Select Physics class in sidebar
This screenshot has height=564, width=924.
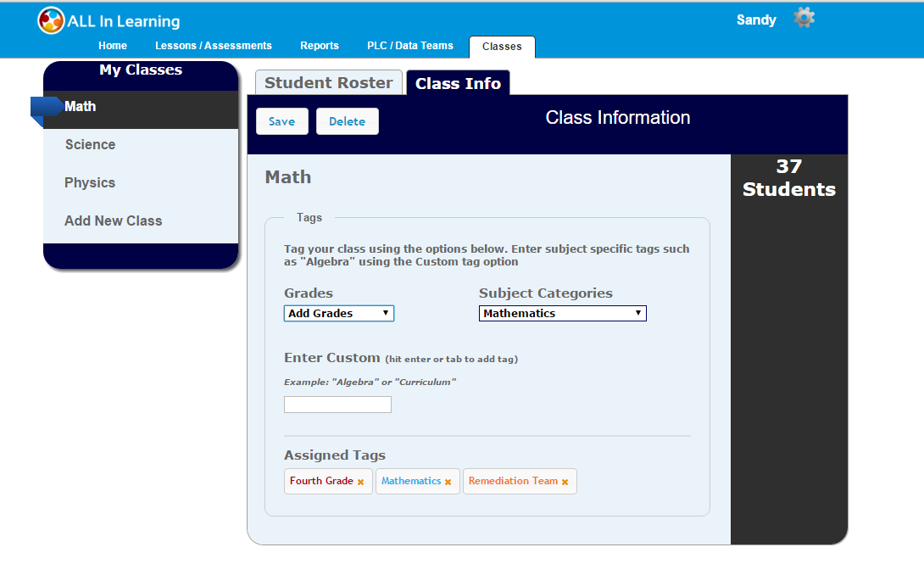pyautogui.click(x=90, y=182)
